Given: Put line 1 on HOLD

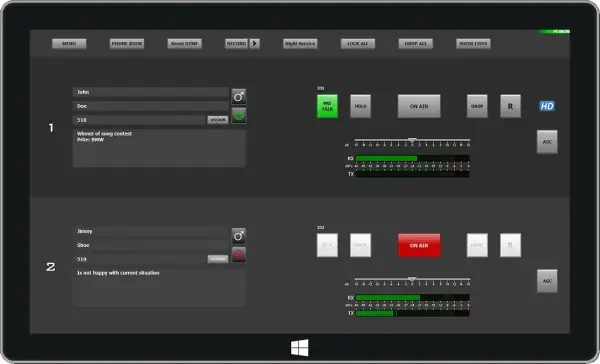Looking at the screenshot, I should click(360, 106).
